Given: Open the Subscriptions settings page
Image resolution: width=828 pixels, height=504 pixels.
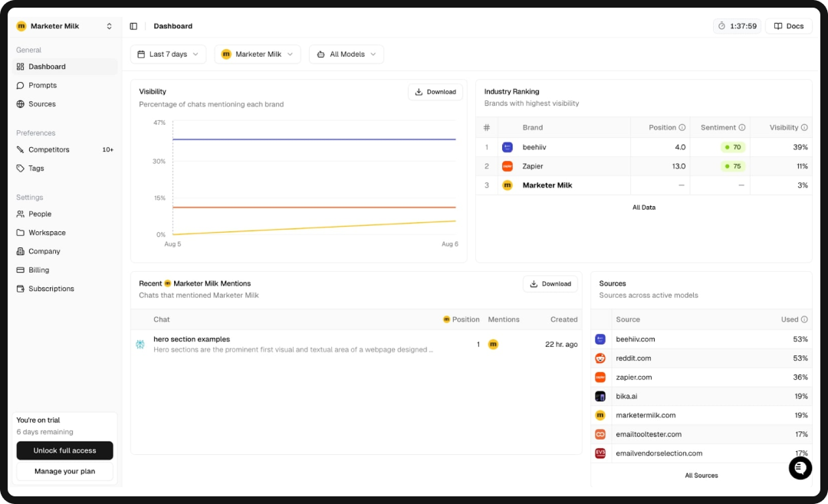Looking at the screenshot, I should click(51, 289).
